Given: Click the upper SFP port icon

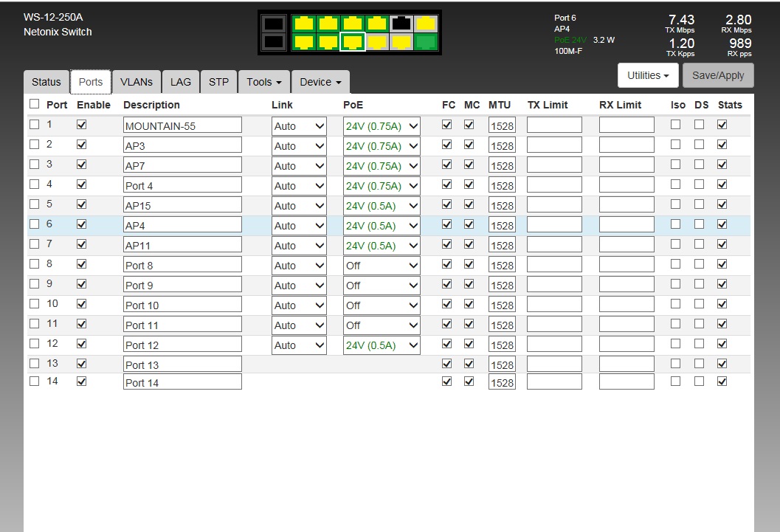Looking at the screenshot, I should click(x=273, y=24).
